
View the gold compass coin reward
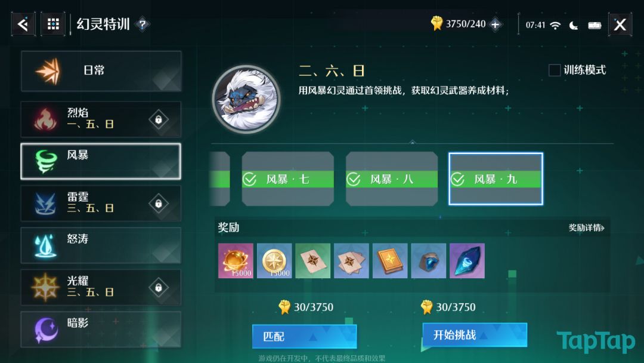[274, 261]
